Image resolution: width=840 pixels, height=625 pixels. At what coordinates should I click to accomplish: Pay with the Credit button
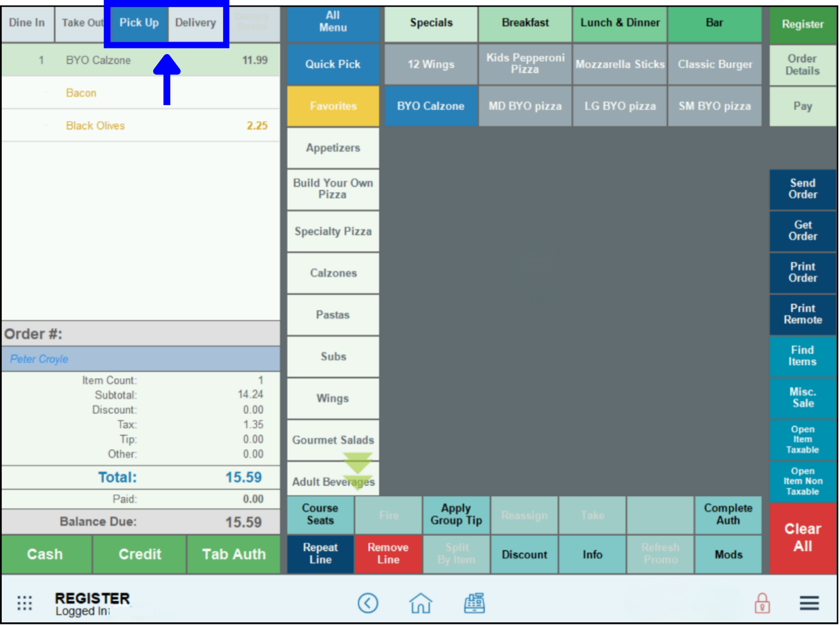click(x=139, y=554)
